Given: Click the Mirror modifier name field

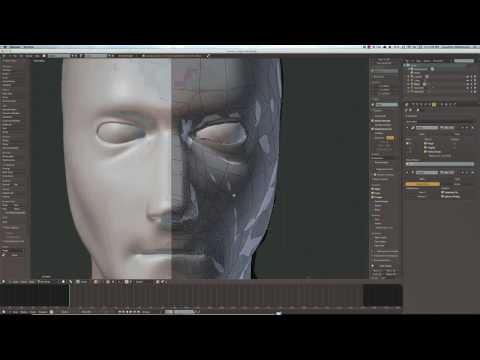Looking at the screenshot, I should pos(427,128).
